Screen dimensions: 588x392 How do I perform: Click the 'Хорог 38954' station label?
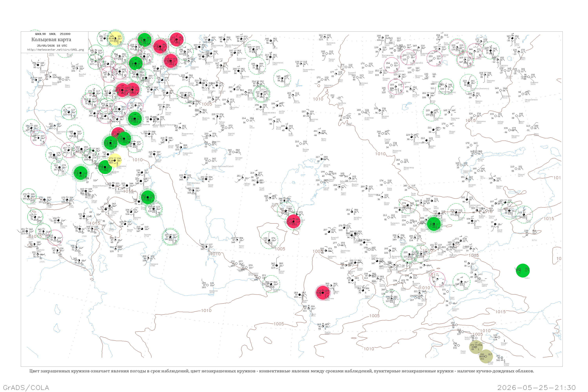[452, 298]
